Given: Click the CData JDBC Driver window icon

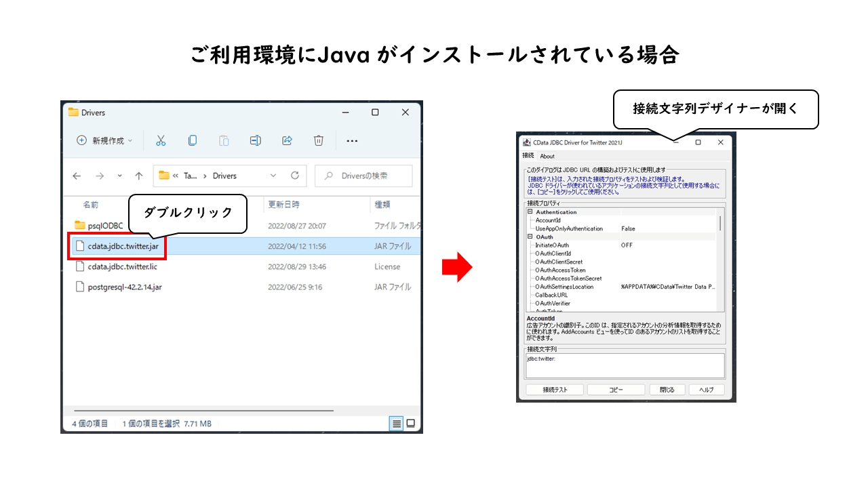Looking at the screenshot, I should tap(526, 142).
